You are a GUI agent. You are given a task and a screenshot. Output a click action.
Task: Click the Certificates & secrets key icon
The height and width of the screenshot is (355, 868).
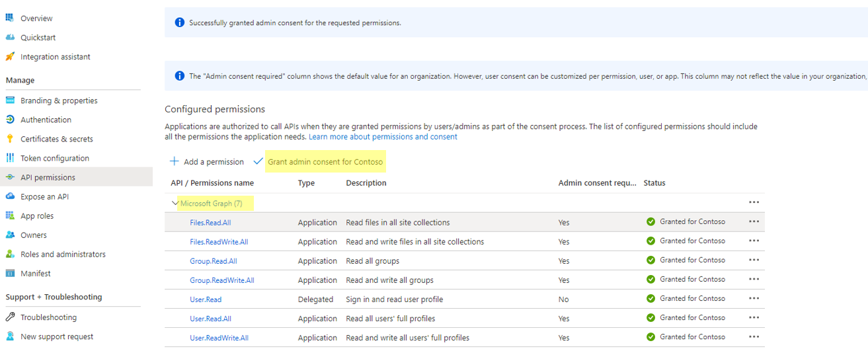click(x=10, y=139)
